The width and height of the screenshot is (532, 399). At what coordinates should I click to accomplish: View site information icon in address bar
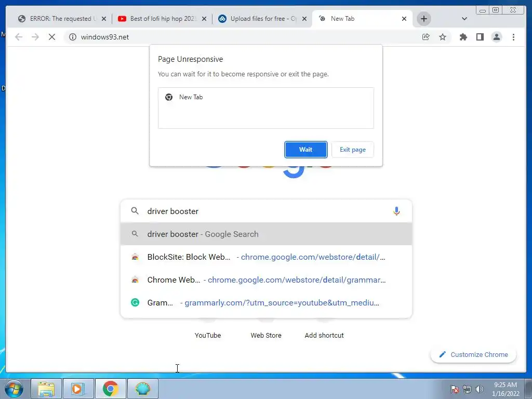point(73,37)
